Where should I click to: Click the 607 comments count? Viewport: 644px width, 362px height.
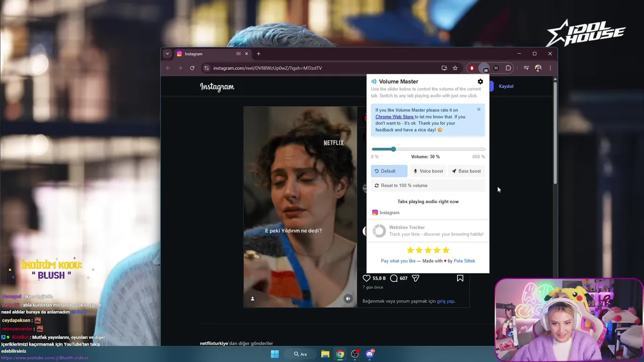pyautogui.click(x=404, y=278)
